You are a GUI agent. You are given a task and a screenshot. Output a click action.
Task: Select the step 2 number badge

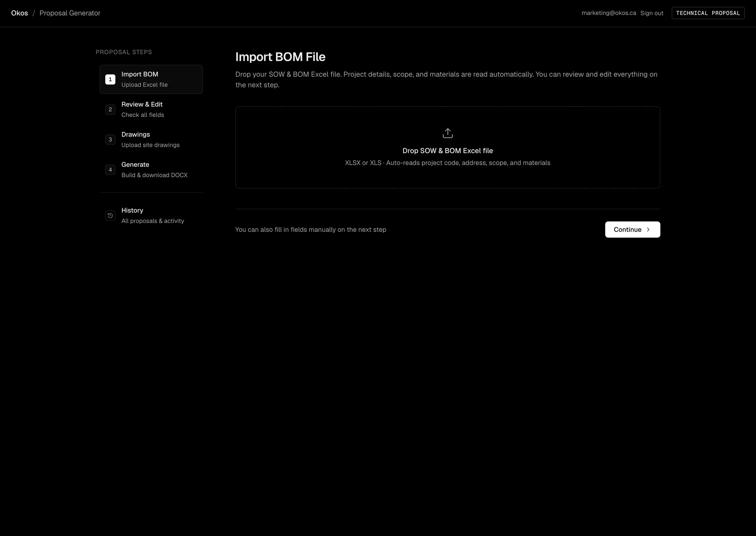click(110, 109)
